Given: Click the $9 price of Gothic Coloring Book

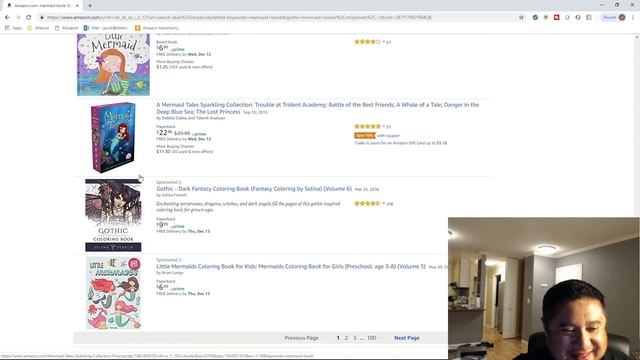Looking at the screenshot, I should coord(162,225).
